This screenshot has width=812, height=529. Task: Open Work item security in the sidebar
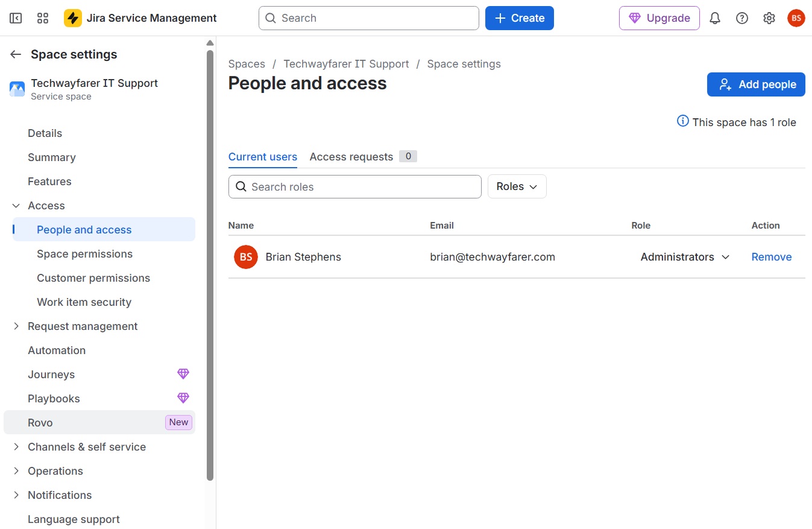84,302
